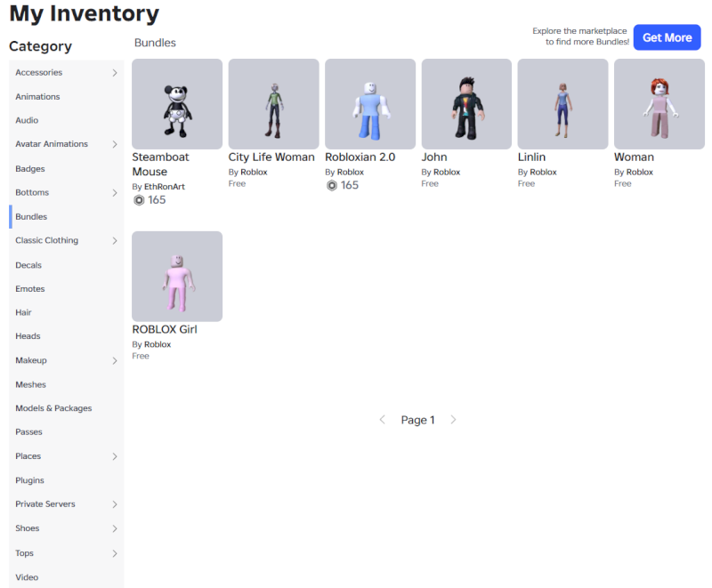
Task: Open the EthRonArt creator profile link
Action: (165, 187)
